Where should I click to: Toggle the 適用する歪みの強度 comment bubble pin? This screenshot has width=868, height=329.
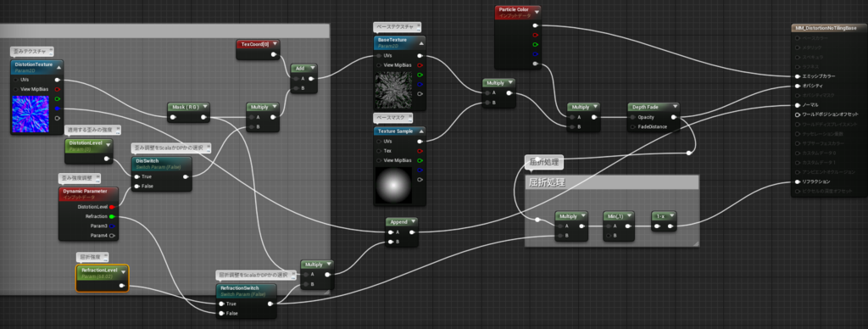[118, 131]
